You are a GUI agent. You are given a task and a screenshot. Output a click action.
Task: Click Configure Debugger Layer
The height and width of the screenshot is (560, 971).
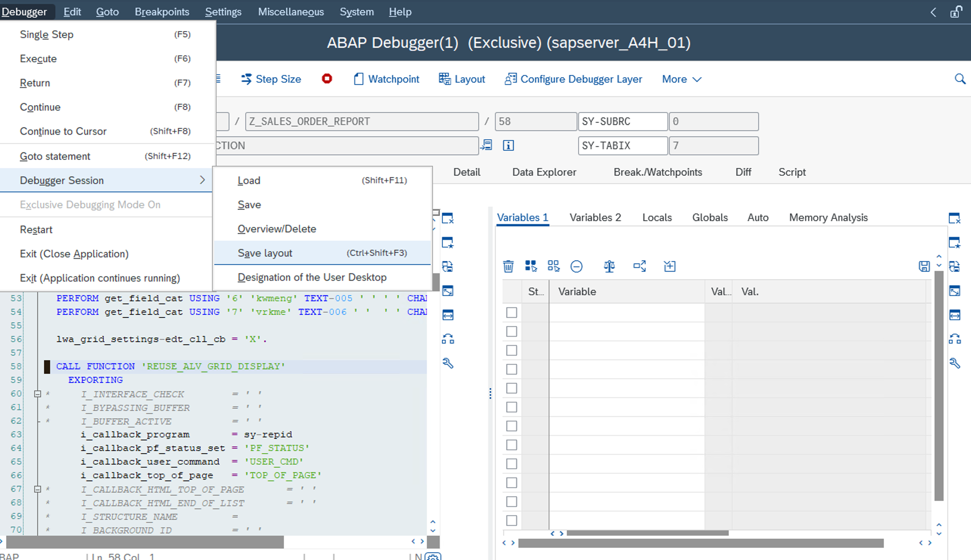[573, 79]
